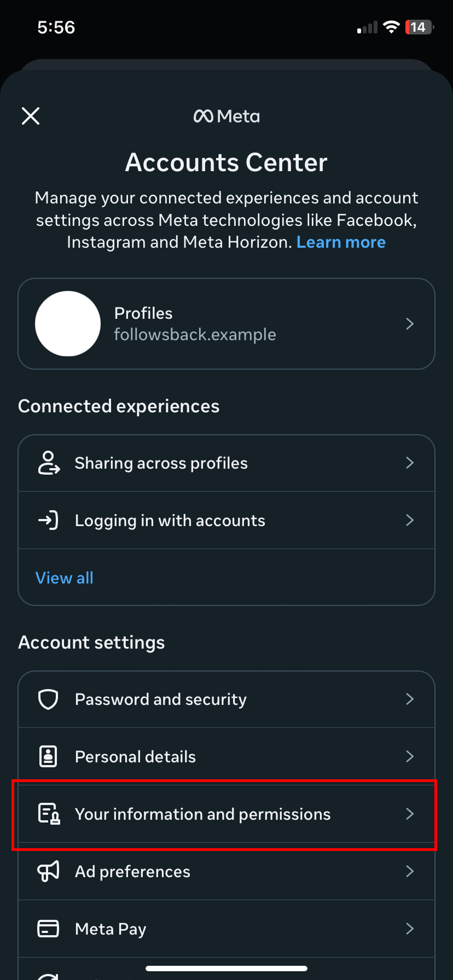The width and height of the screenshot is (453, 980).
Task: Open the Learn more link
Action: click(341, 242)
